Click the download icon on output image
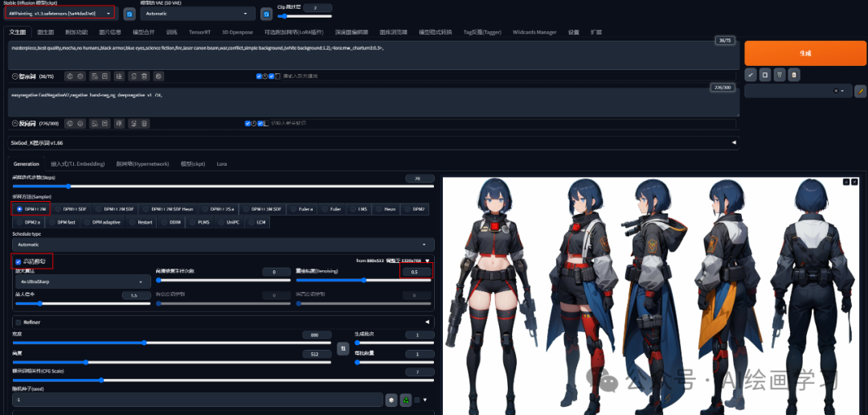This screenshot has width=868, height=415. (845, 182)
